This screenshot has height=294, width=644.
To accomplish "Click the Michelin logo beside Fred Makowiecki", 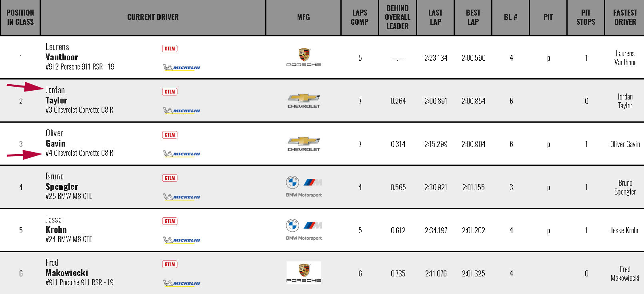I will coord(182,283).
